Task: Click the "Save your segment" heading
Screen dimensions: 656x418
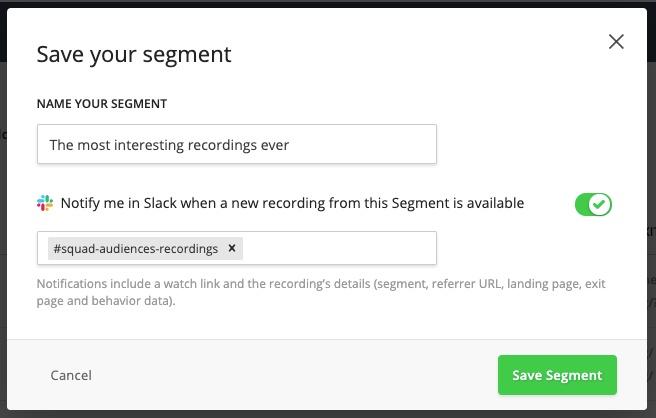Action: pyautogui.click(x=134, y=54)
